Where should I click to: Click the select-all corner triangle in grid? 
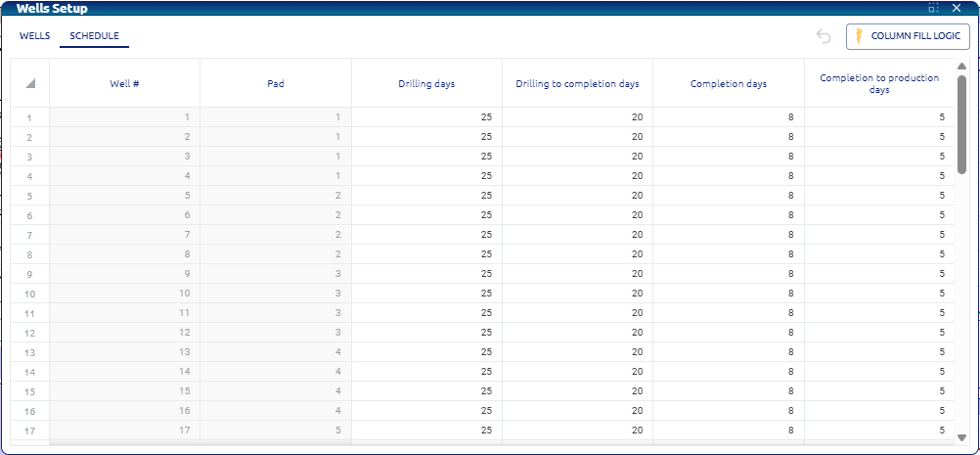pos(29,83)
